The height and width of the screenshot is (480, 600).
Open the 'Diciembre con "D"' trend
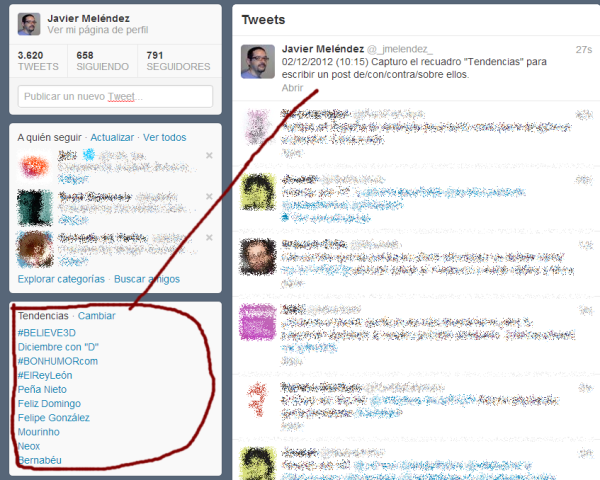(x=58, y=347)
